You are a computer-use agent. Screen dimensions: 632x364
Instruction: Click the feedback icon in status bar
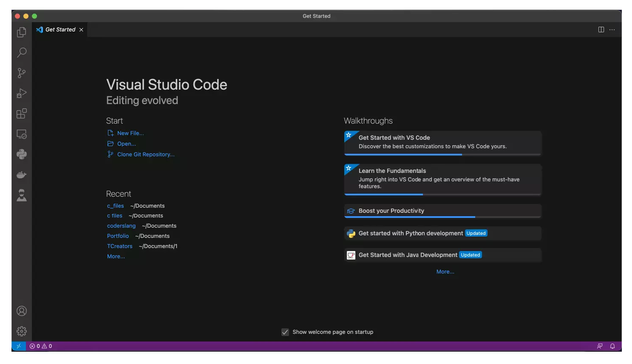(x=600, y=346)
